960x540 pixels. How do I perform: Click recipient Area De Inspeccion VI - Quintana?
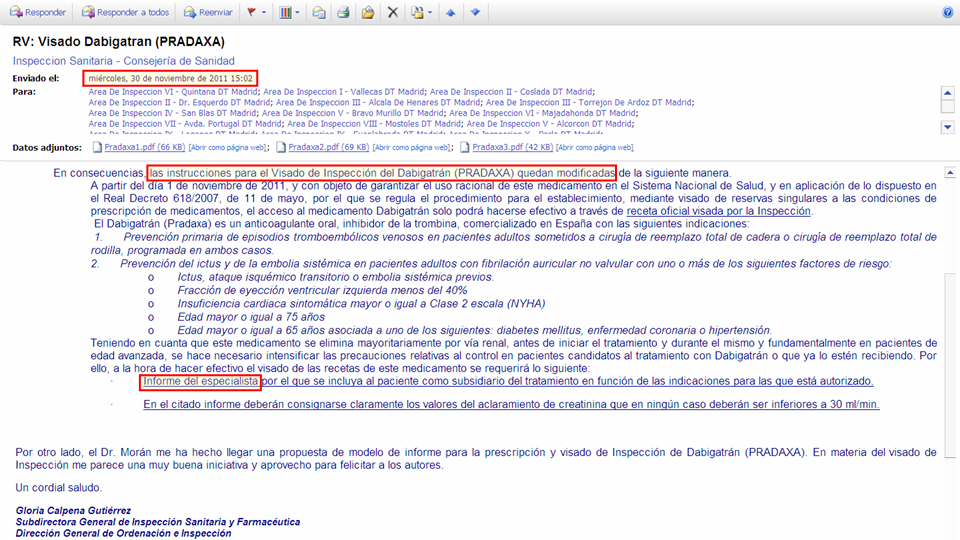click(x=173, y=92)
